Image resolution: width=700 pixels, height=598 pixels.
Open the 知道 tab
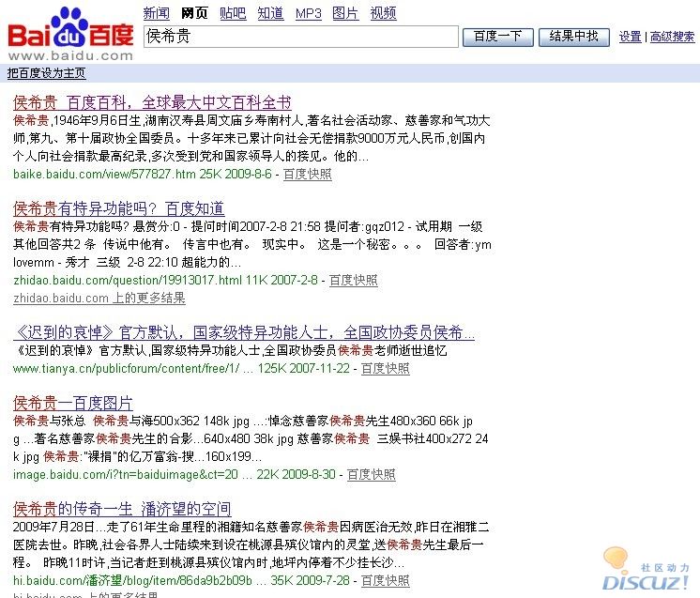270,13
